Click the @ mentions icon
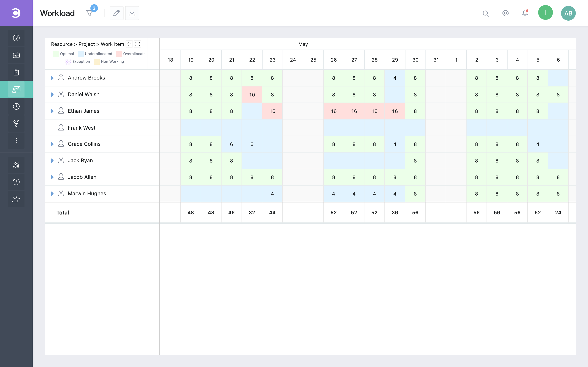Viewport: 588px width, 367px height. (x=505, y=13)
